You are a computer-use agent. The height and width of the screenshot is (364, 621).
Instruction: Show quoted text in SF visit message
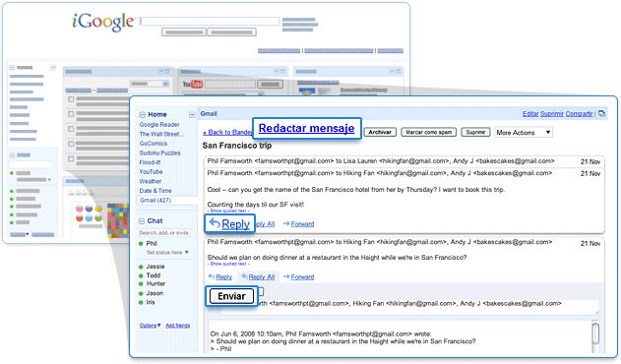228,212
